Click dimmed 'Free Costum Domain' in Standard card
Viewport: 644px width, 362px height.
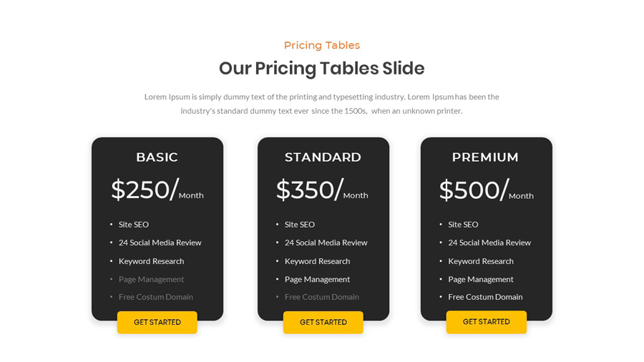point(322,297)
